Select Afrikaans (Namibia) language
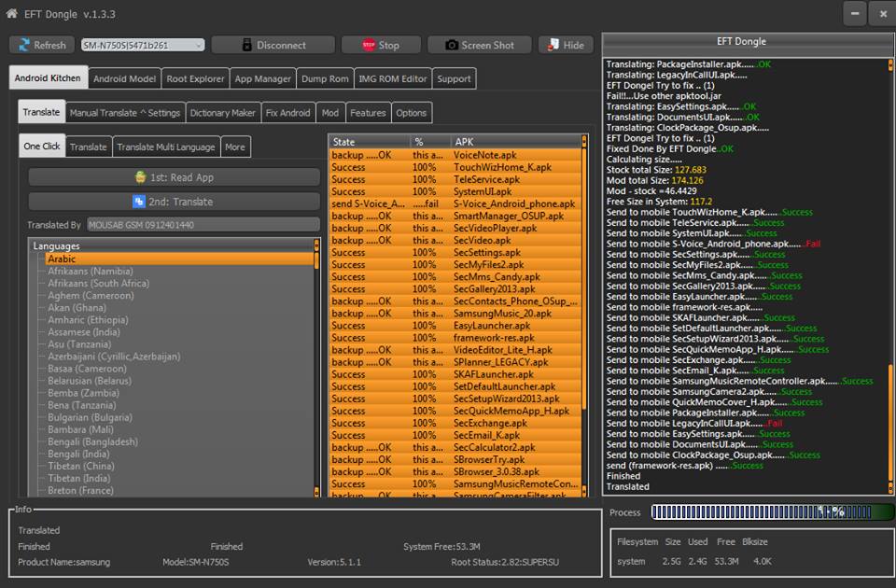The width and height of the screenshot is (896, 588). click(91, 271)
